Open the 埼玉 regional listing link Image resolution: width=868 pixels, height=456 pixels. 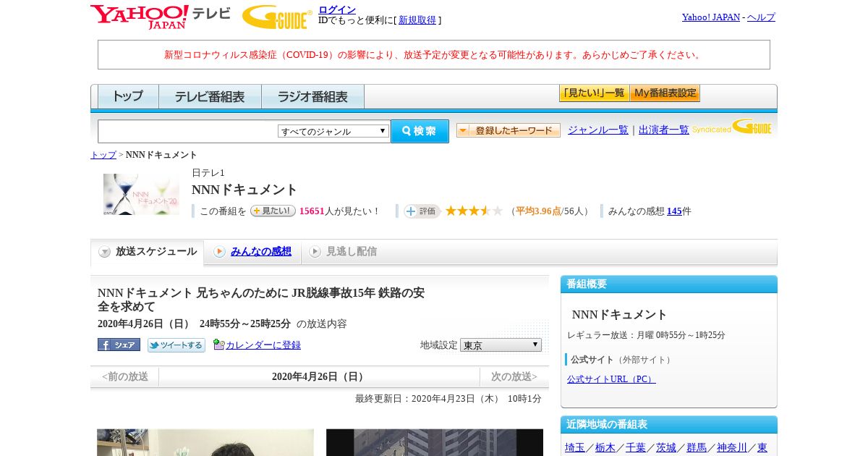[575, 447]
